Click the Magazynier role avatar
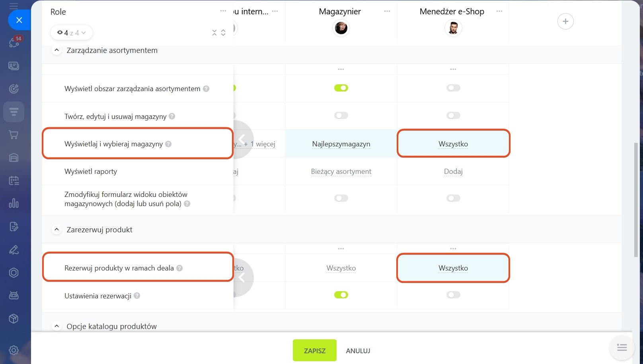 (341, 28)
